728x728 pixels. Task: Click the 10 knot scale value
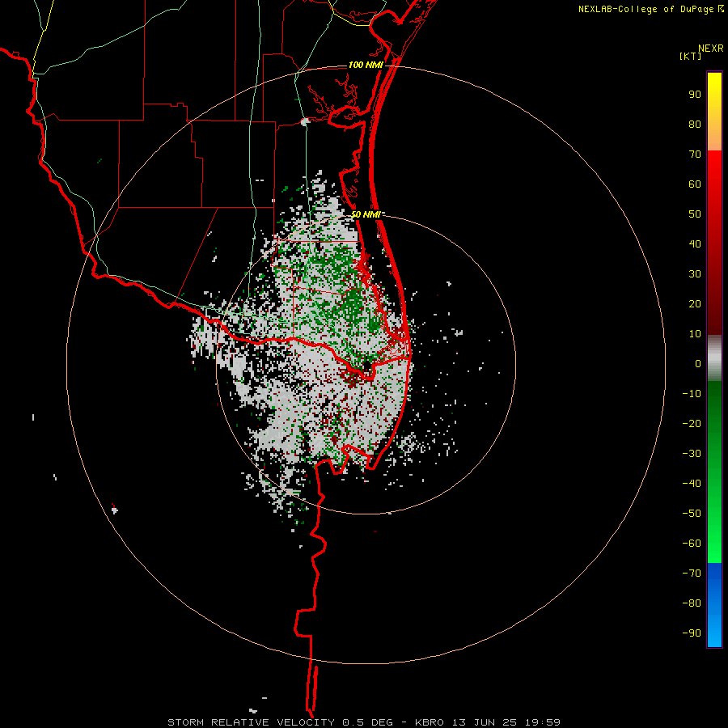pyautogui.click(x=695, y=334)
